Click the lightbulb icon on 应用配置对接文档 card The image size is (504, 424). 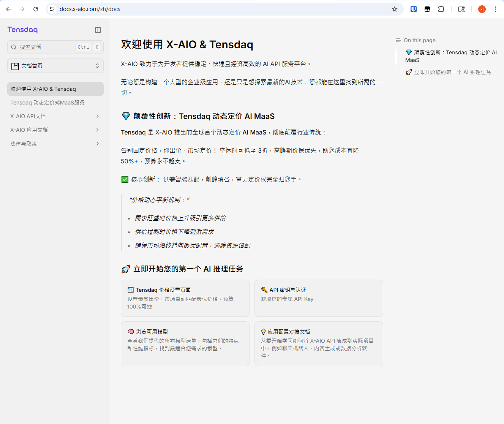pyautogui.click(x=263, y=332)
